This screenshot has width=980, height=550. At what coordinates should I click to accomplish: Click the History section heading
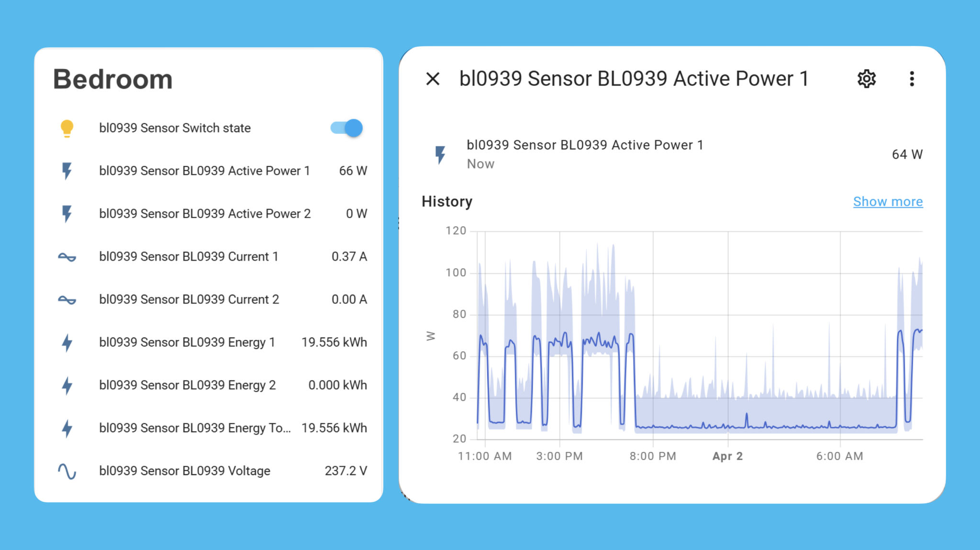[446, 202]
